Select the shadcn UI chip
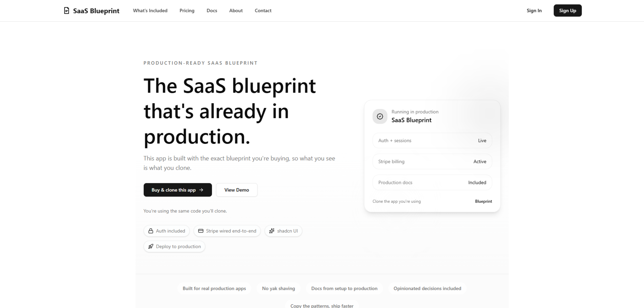644x308 pixels. [x=283, y=231]
